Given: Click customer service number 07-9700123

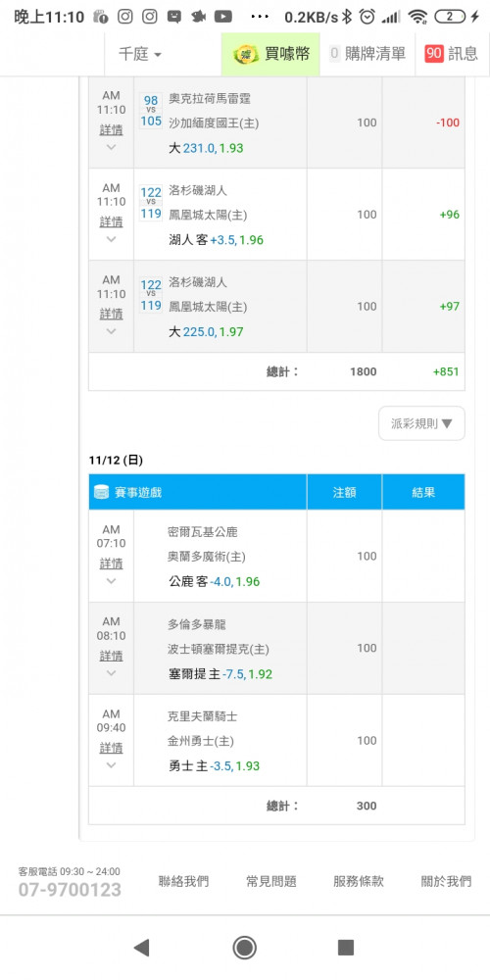Looking at the screenshot, I should [x=70, y=890].
